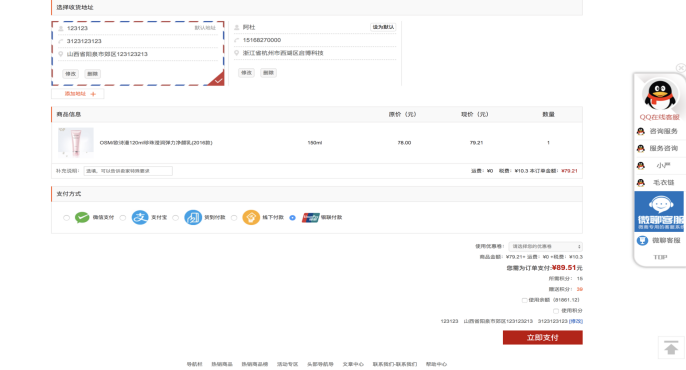The image size is (686, 370).
Task: Open the coupon selection dropdown
Action: [545, 246]
